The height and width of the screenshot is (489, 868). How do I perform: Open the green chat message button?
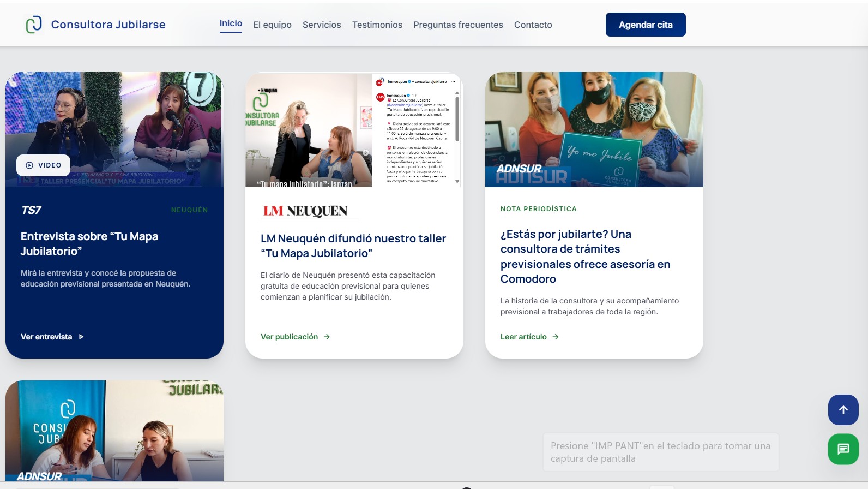click(843, 449)
